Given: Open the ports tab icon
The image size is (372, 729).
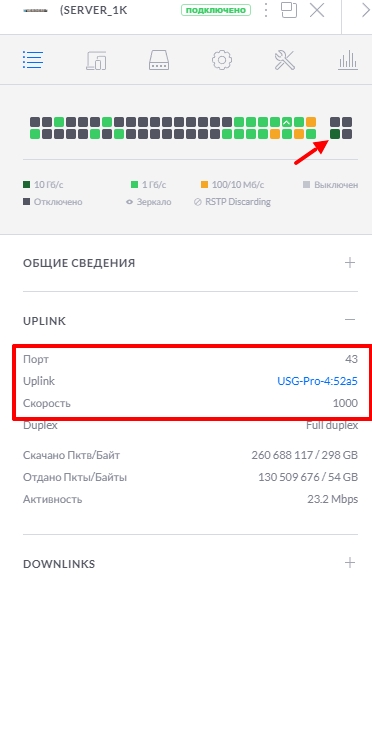Looking at the screenshot, I should [x=159, y=60].
